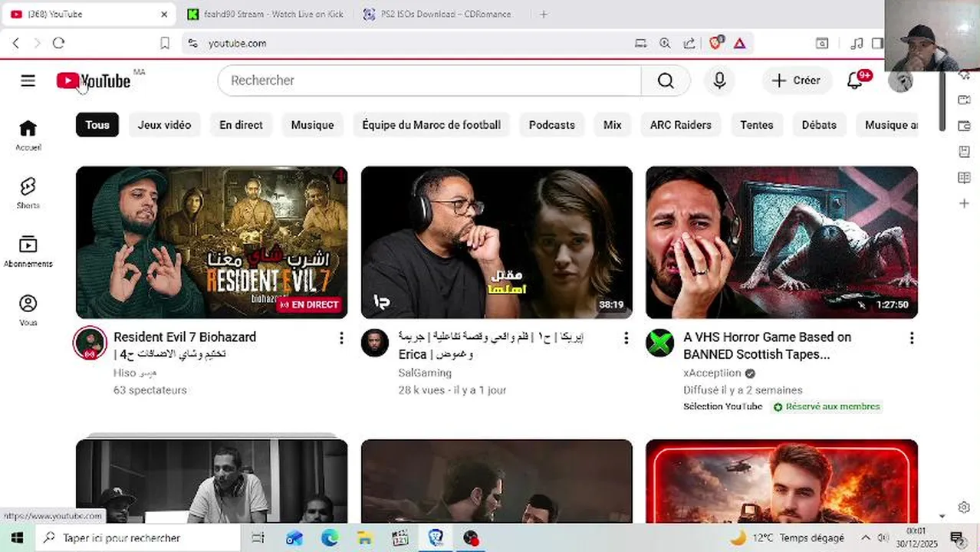Open the VHS horror thumbnail 1:27:50
Image resolution: width=980 pixels, height=552 pixels.
[781, 242]
